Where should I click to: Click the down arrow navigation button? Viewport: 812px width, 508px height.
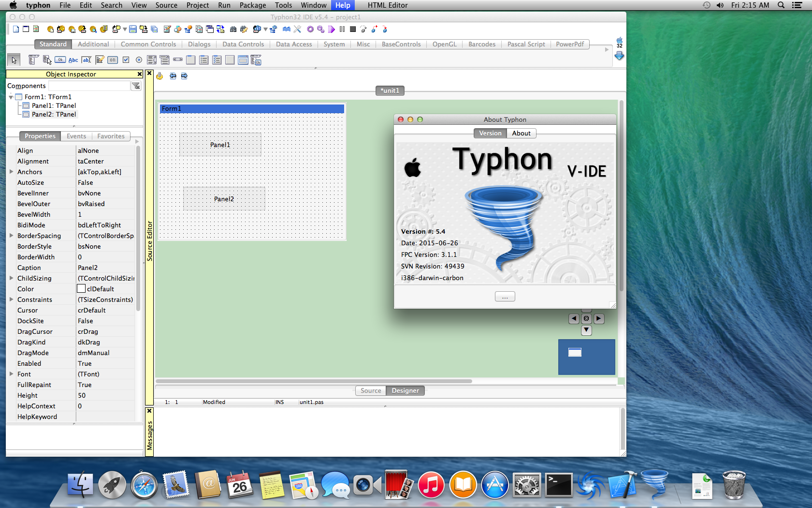pyautogui.click(x=586, y=330)
